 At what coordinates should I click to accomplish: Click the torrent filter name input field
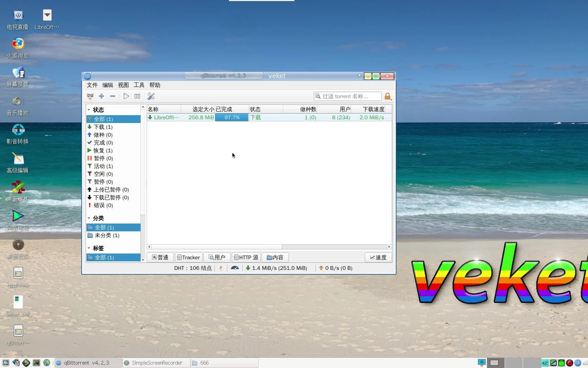coord(347,96)
